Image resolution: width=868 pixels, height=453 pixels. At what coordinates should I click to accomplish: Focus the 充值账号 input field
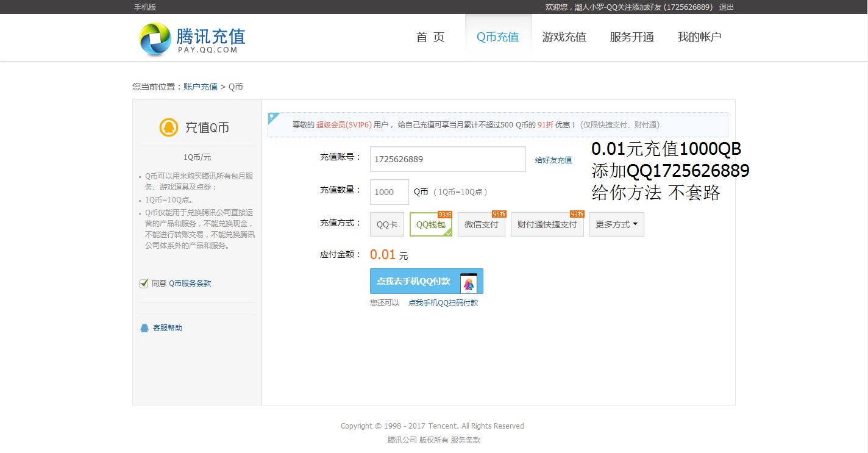pos(448,159)
